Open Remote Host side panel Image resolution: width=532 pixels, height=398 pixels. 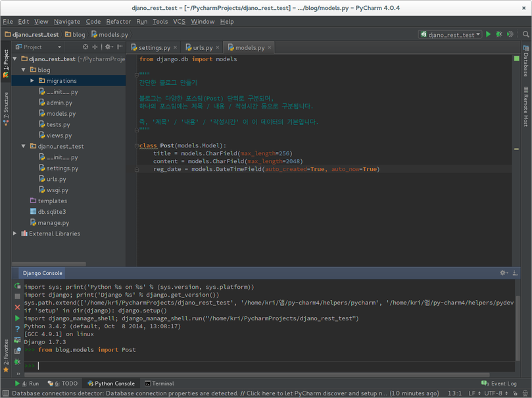pyautogui.click(x=526, y=107)
